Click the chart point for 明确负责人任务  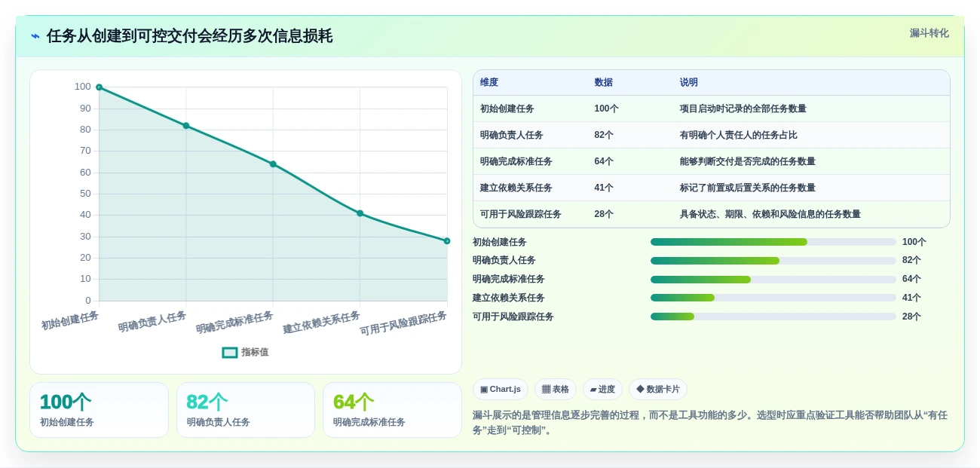tap(186, 126)
